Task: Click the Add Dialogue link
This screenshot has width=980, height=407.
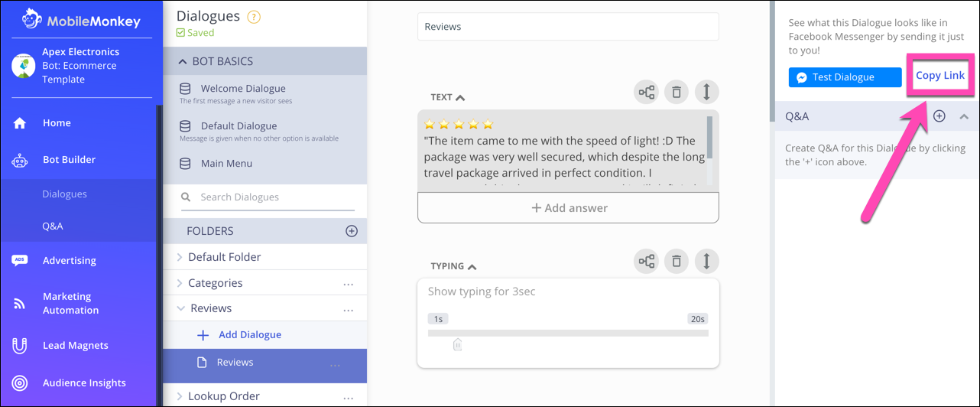Action: click(x=250, y=335)
